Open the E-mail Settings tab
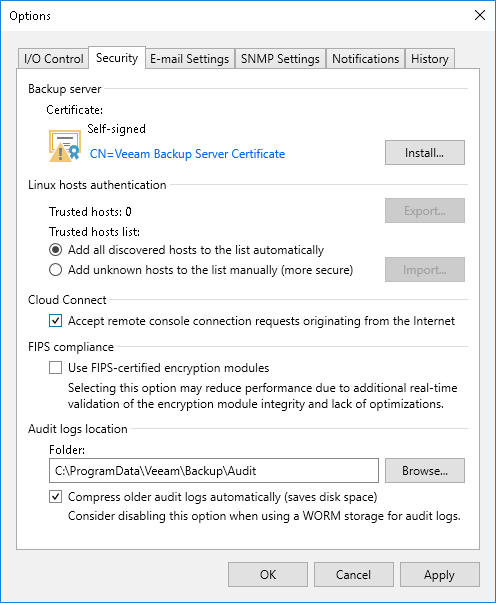Screen dimensions: 496x603 190,59
